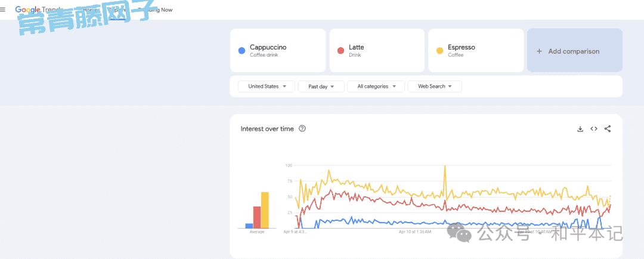The width and height of the screenshot is (644, 259).
Task: Click the blue Cappuccino color dot
Action: (242, 51)
